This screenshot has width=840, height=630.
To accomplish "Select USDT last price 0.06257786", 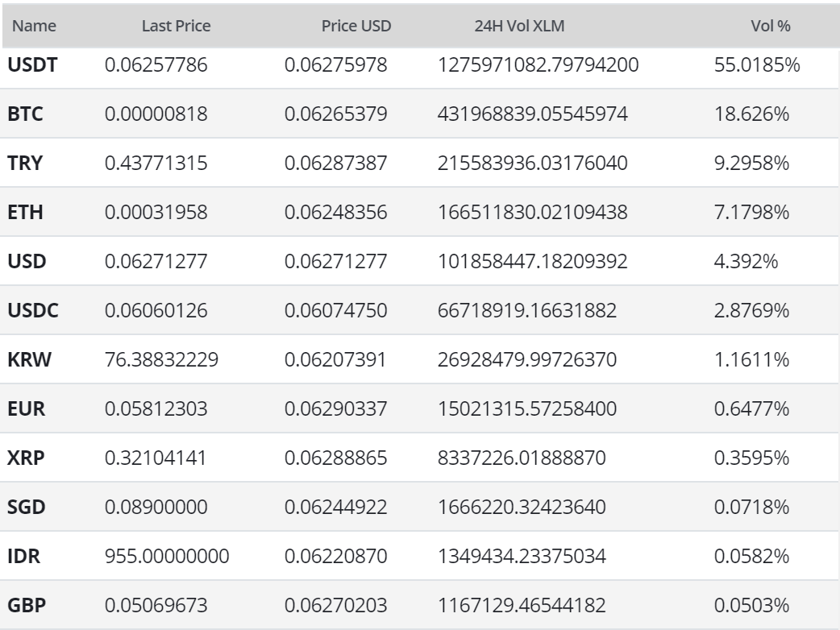I will pos(156,64).
